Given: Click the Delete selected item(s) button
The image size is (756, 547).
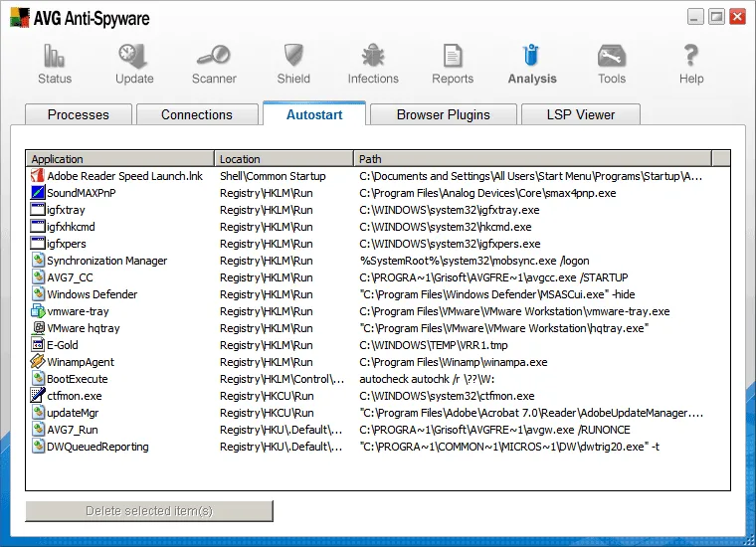Looking at the screenshot, I should tap(149, 511).
